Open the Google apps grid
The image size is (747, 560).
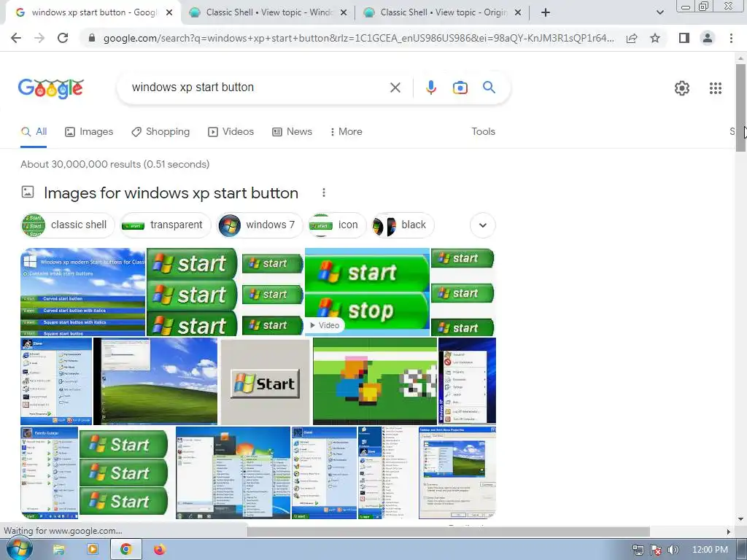point(715,88)
